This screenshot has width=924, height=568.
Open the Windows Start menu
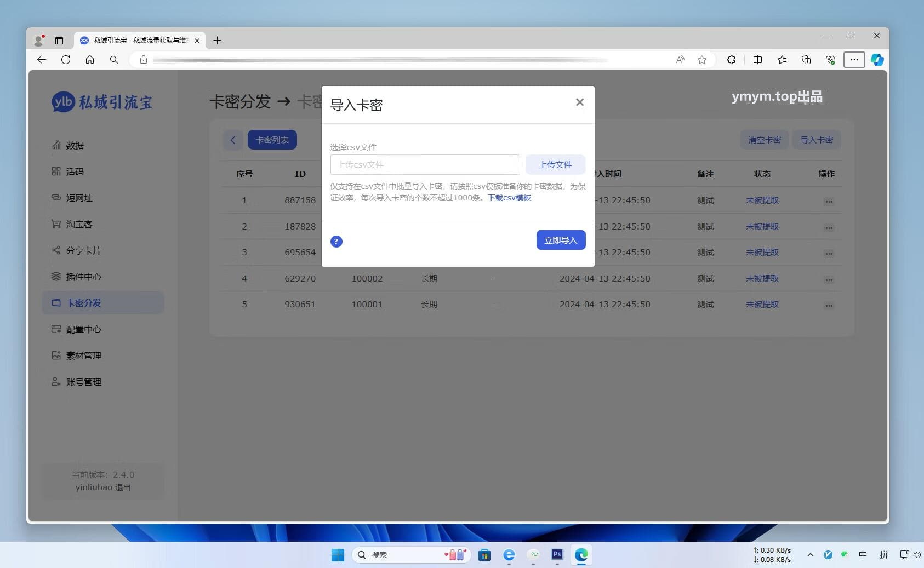338,555
